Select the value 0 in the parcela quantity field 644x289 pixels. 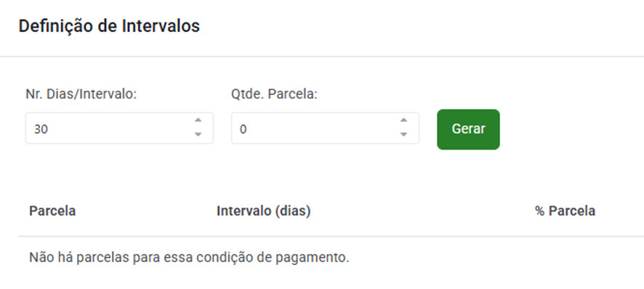click(x=243, y=129)
